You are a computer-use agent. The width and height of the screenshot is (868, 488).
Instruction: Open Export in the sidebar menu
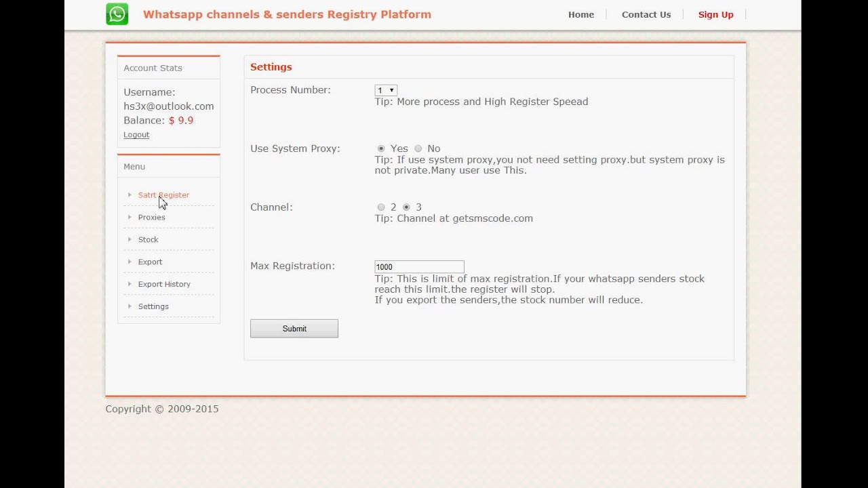coord(150,262)
